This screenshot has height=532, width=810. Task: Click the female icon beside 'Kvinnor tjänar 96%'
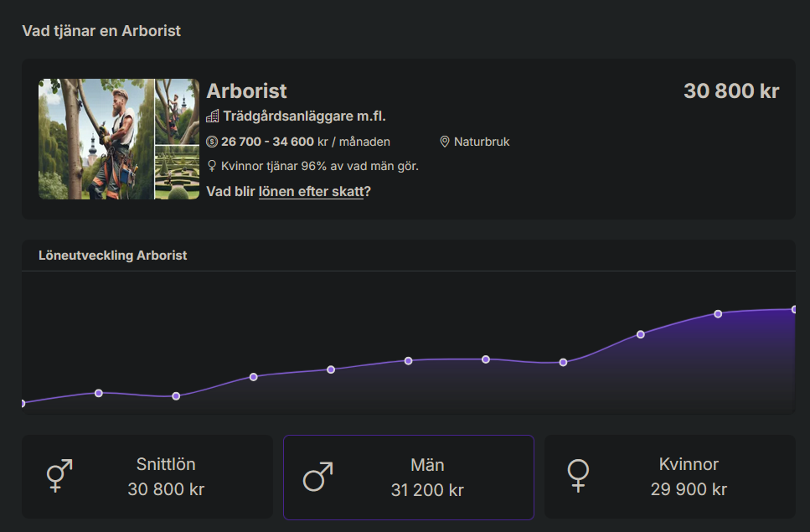[x=211, y=166]
